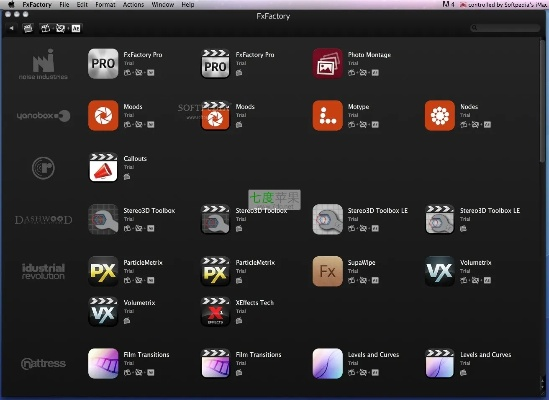Click the Yanobox vendor logo
549x400 pixels.
[43, 116]
